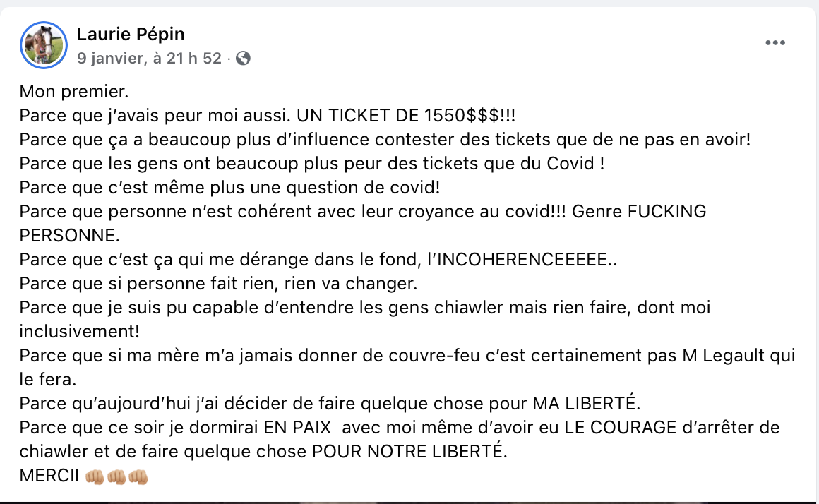The width and height of the screenshot is (819, 504).
Task: Click the globe public audience icon
Action: pyautogui.click(x=243, y=58)
